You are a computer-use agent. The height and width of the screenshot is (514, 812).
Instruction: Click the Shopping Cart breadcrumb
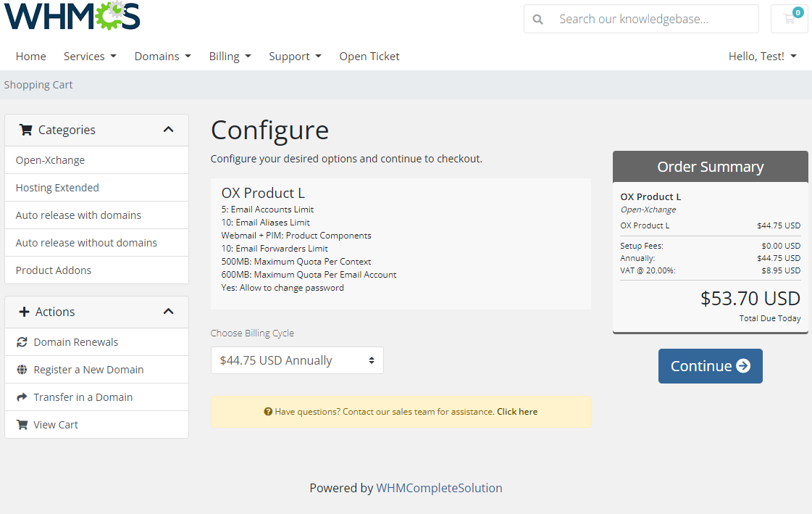tap(38, 84)
